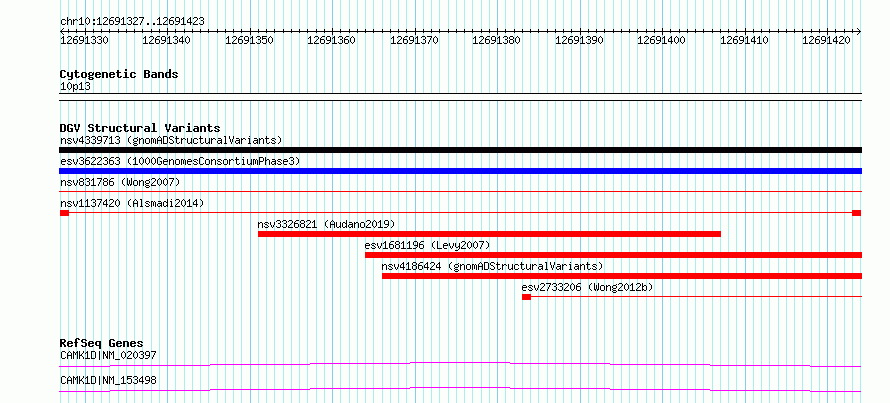Click ruler tick label 12691340

click(167, 40)
